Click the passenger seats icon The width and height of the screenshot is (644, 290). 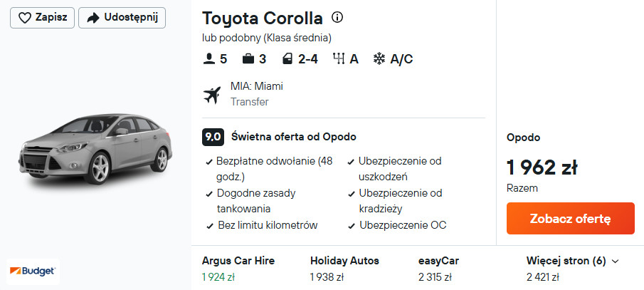pos(208,59)
